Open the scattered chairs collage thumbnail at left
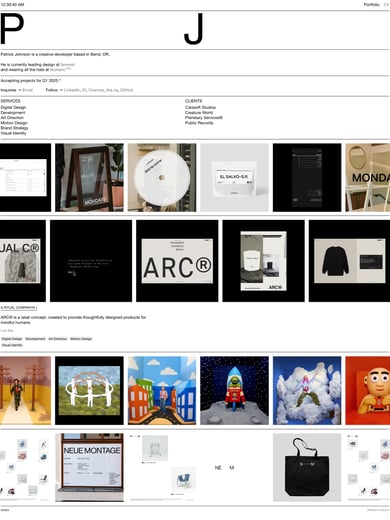The height and width of the screenshot is (520, 390). pos(25,467)
